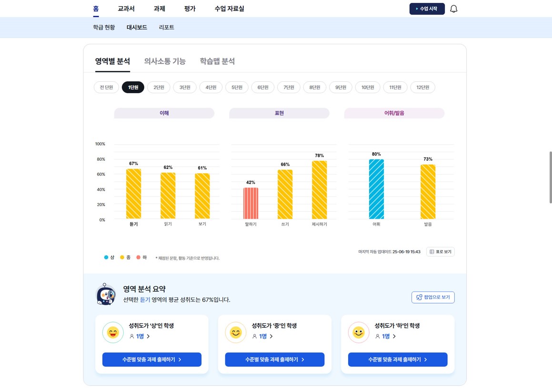Open the 학습맵 분석 tab
The width and height of the screenshot is (552, 392).
coord(217,61)
